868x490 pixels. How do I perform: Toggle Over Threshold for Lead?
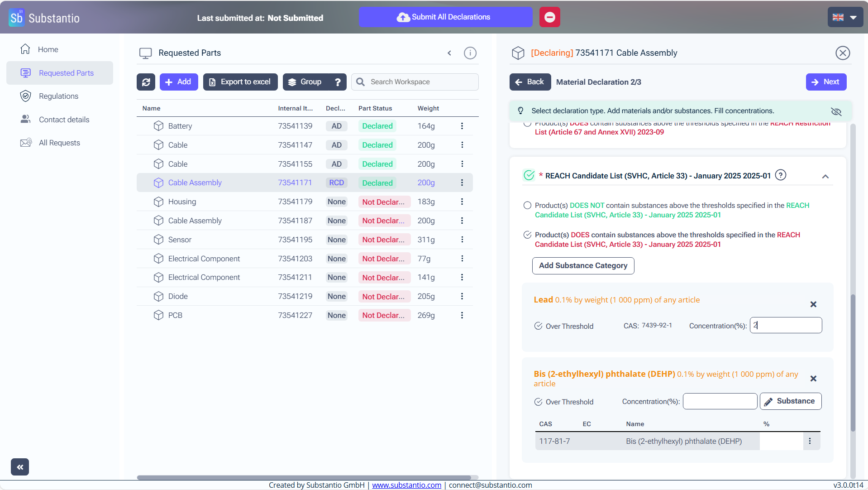click(538, 326)
